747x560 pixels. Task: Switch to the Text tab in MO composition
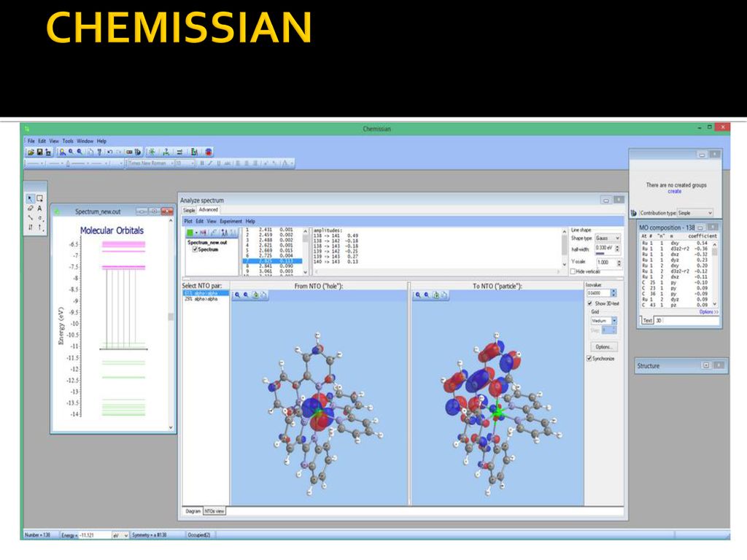coord(647,321)
